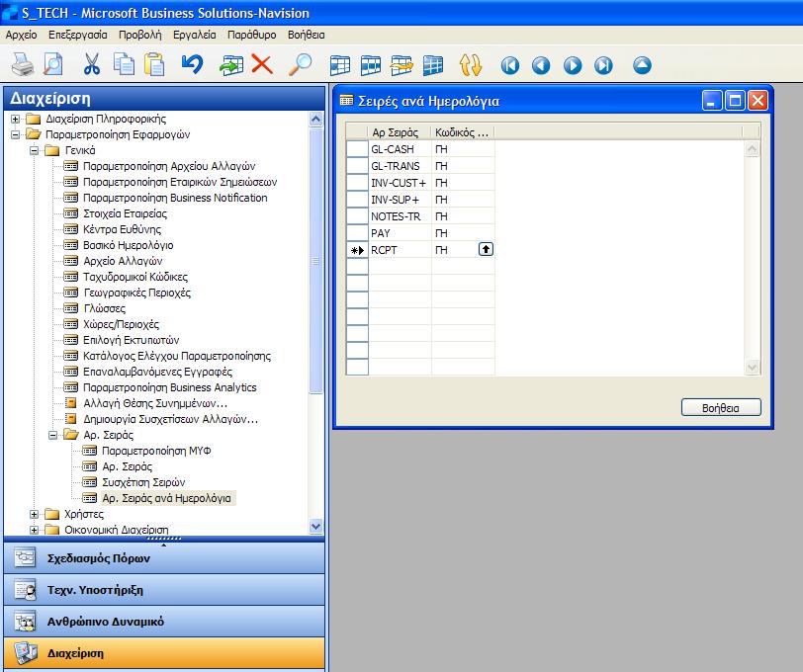Go to first record button
This screenshot has height=672, width=803.
pyautogui.click(x=509, y=65)
